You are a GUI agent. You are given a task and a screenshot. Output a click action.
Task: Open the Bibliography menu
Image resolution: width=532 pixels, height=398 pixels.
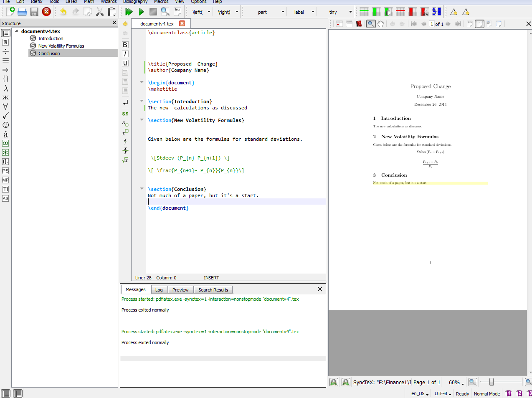tap(135, 2)
